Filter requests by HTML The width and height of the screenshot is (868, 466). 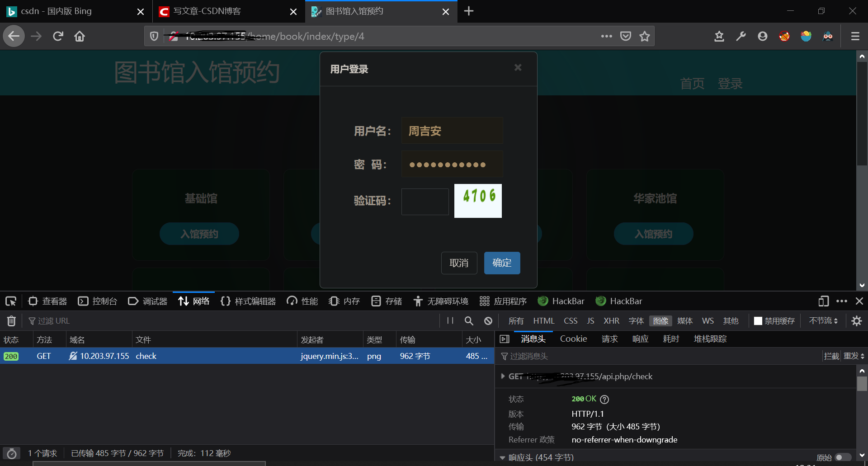544,321
